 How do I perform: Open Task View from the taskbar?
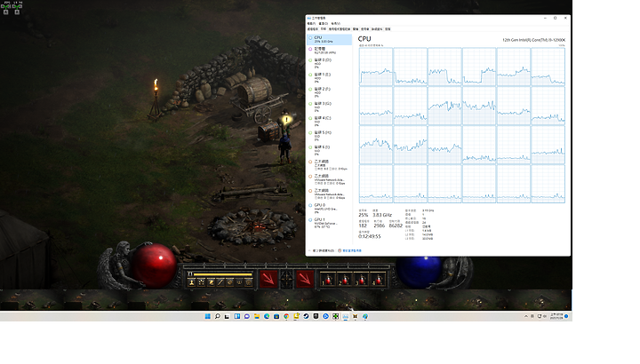point(227,316)
